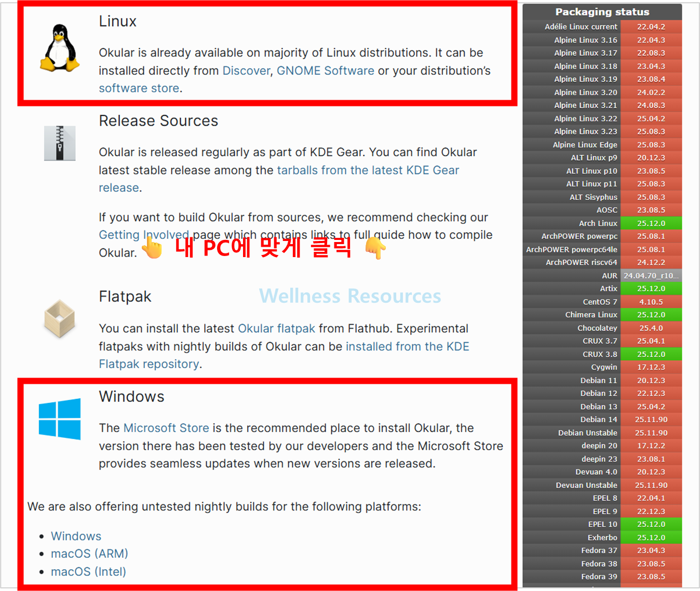Click version 23.08.1 for deepin 23
700x591 pixels.
coord(651,459)
